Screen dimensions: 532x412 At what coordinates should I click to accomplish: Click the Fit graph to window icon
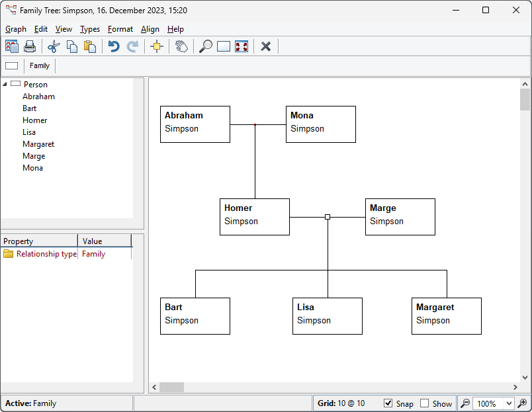(x=241, y=46)
